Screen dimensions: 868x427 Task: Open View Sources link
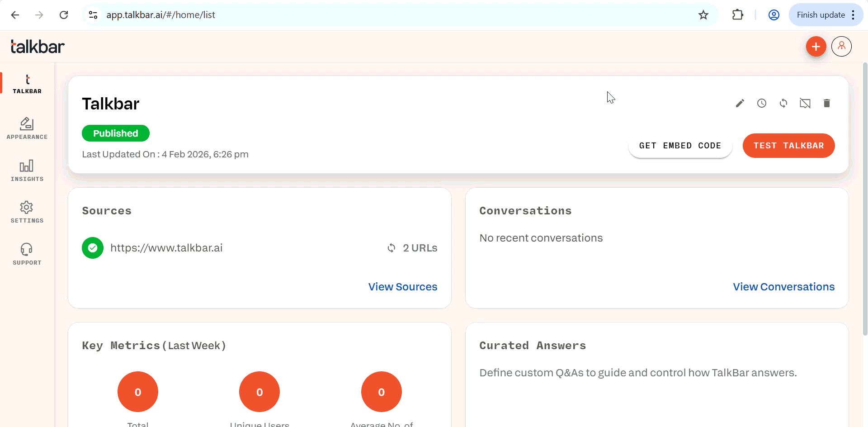tap(402, 287)
